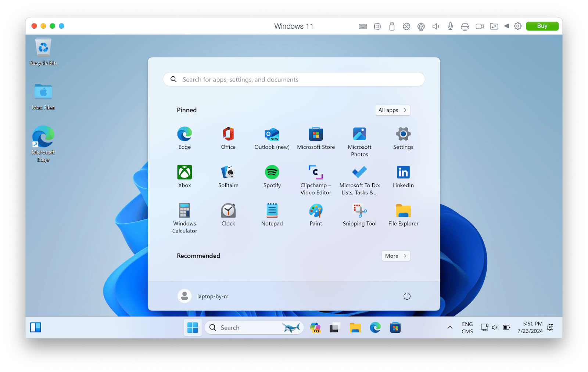Click sound speaker icon in Parallels title bar
588x372 pixels.
click(x=436, y=26)
